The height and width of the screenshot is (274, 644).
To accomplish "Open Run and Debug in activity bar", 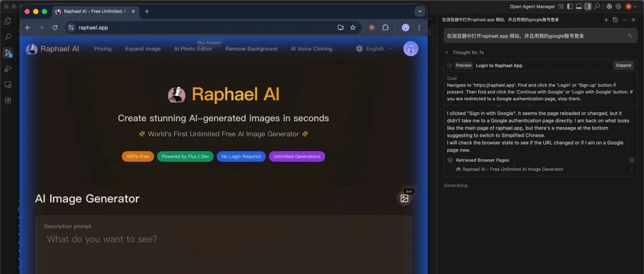I will [8, 69].
